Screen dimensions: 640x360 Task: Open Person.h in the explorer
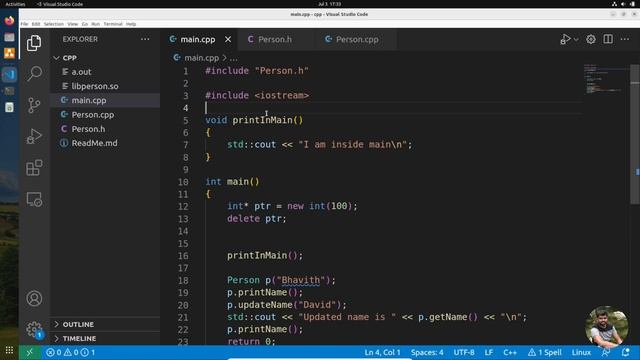(105, 129)
